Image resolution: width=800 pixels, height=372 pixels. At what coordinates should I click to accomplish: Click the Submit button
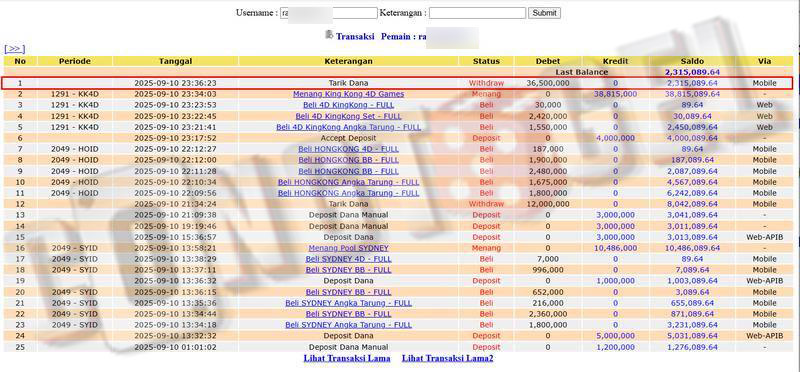point(544,13)
